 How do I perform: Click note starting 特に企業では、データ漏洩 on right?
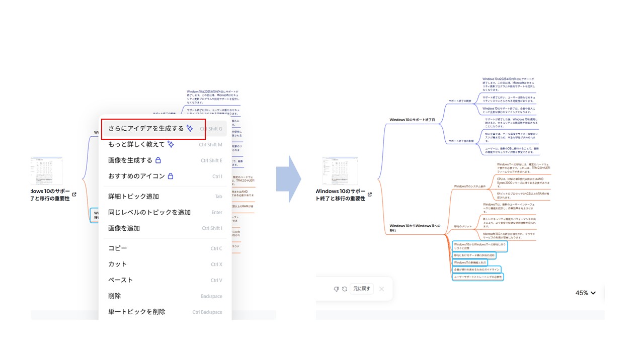click(511, 137)
